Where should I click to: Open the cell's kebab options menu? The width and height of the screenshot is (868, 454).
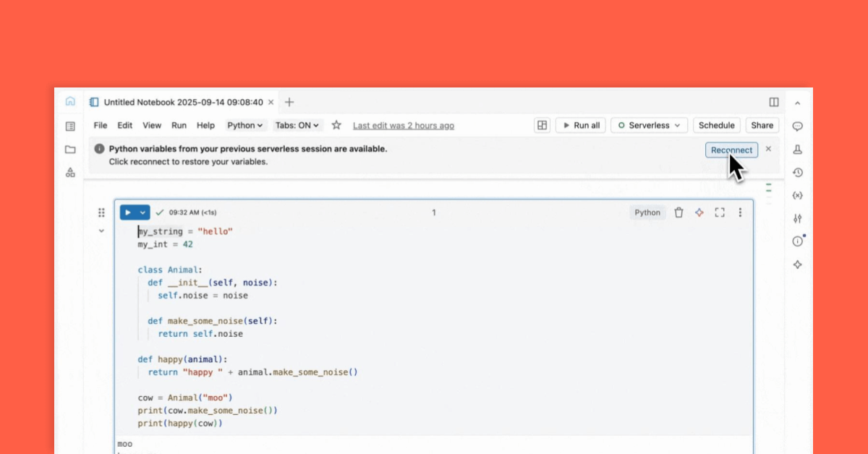pos(740,213)
